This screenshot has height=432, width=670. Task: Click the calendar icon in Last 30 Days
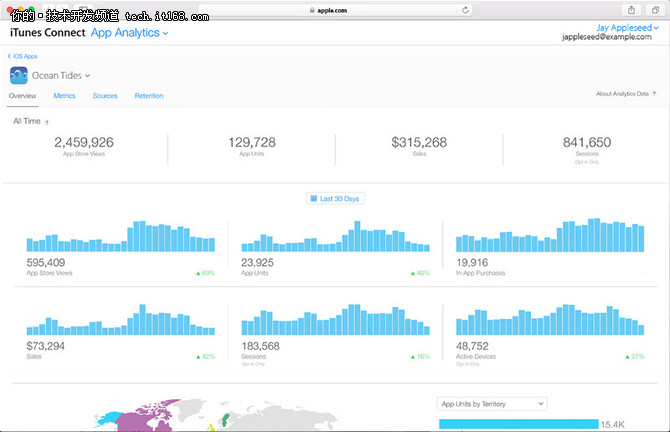click(314, 198)
